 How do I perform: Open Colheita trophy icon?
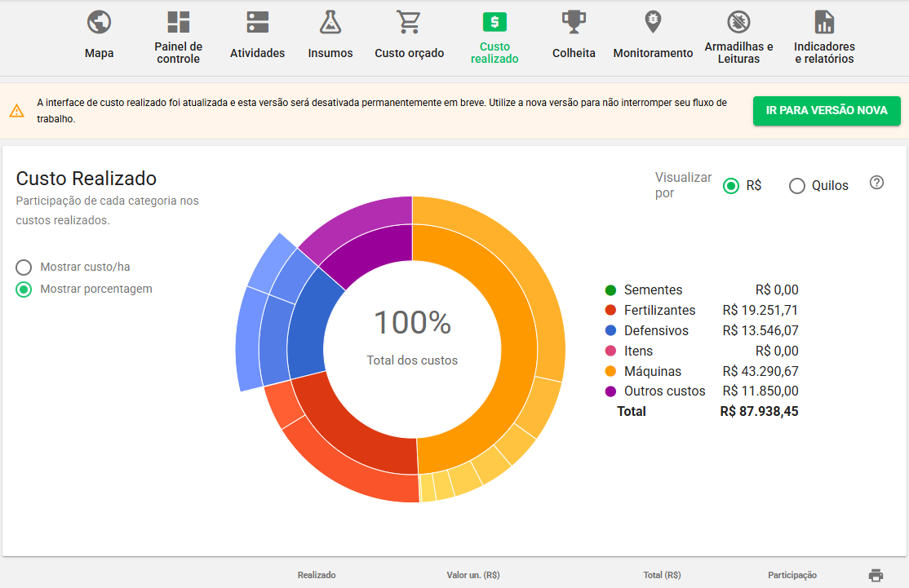(x=574, y=22)
